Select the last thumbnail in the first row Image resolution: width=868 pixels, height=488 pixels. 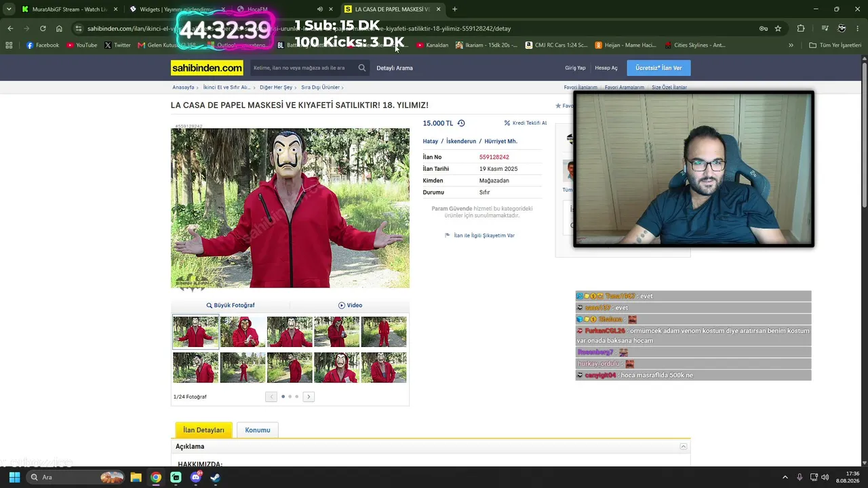click(x=384, y=332)
